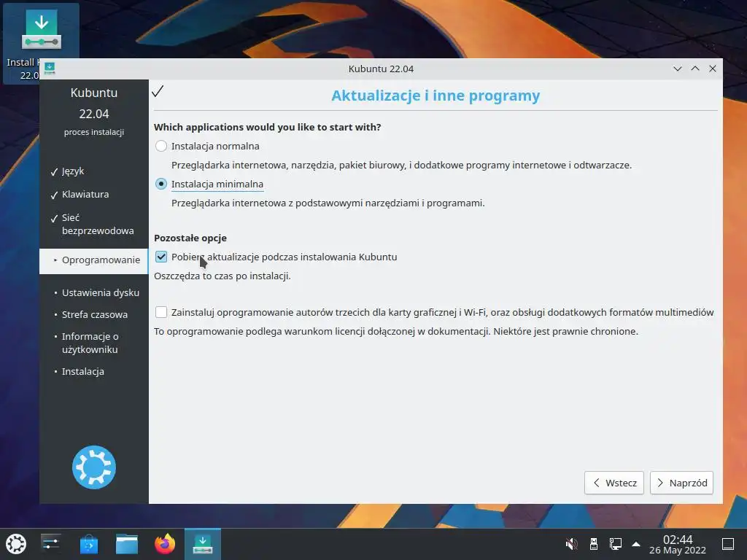The width and height of the screenshot is (747, 560).
Task: Click the show desktop button in the panel
Action: 728,544
